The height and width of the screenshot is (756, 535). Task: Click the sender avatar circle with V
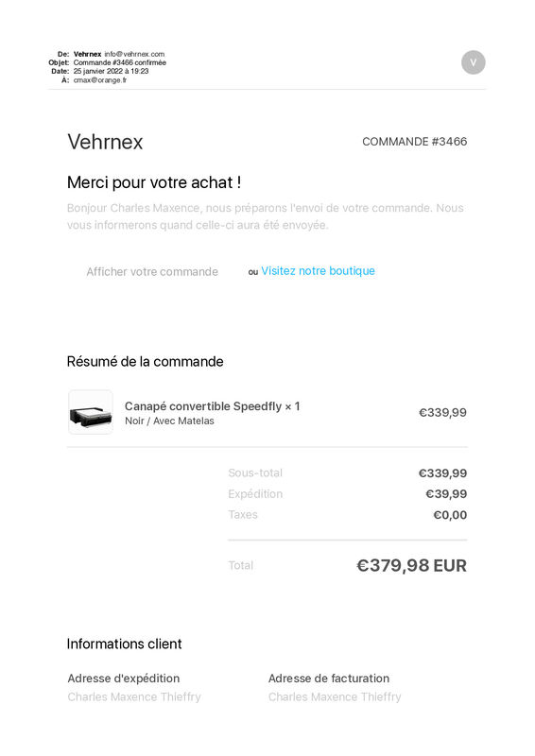pos(473,62)
